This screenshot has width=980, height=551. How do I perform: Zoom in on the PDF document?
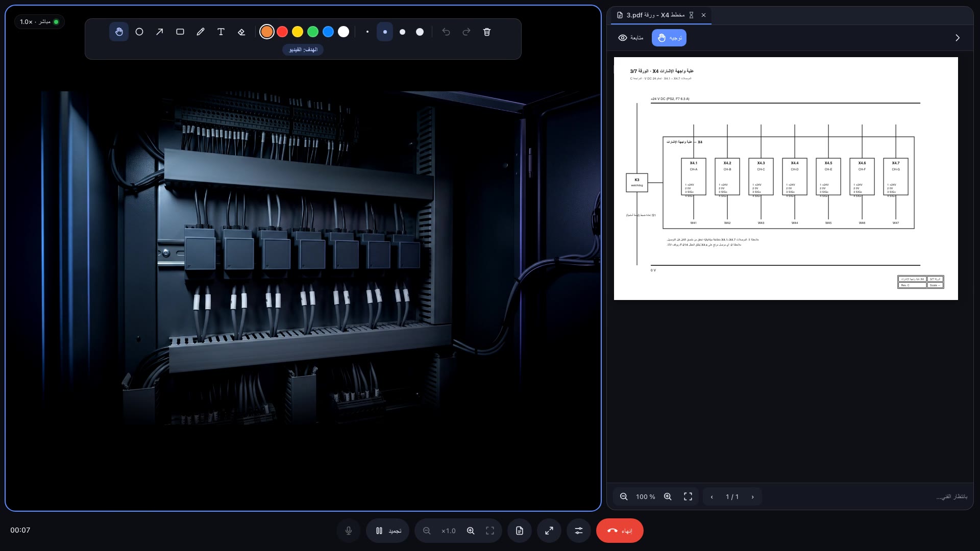click(x=668, y=496)
